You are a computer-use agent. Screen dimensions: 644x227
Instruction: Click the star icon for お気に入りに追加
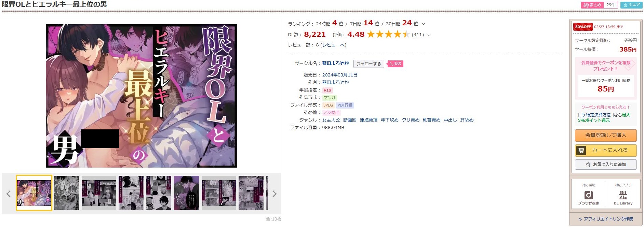588,165
